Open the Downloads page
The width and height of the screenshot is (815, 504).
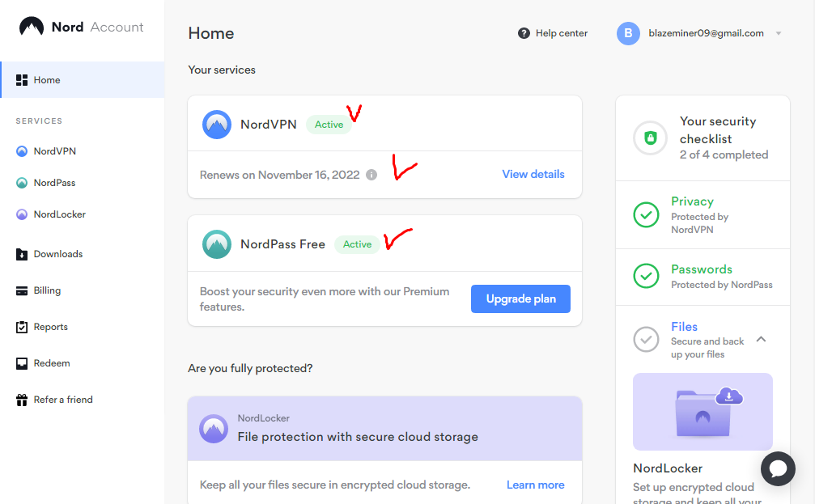point(57,254)
